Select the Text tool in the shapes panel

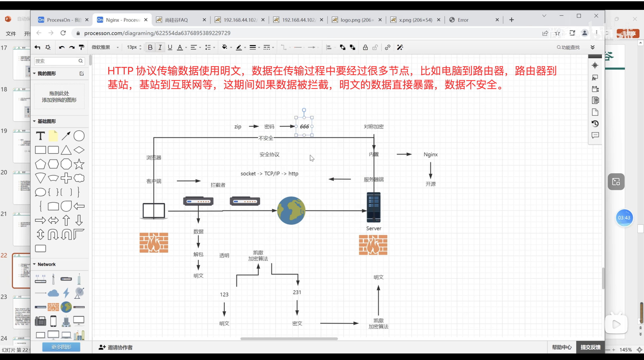(40, 136)
